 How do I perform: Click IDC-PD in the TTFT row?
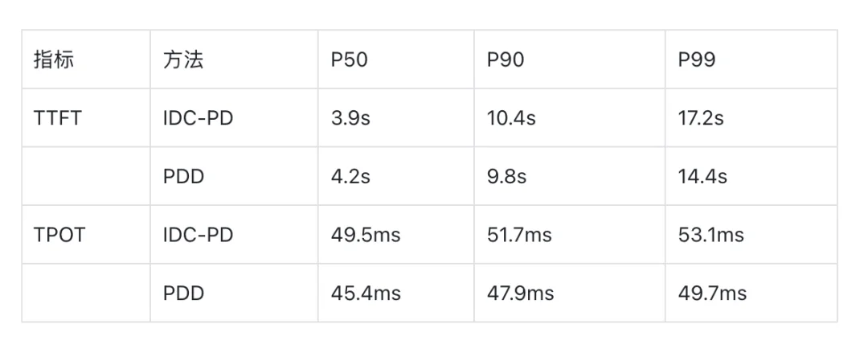199,118
